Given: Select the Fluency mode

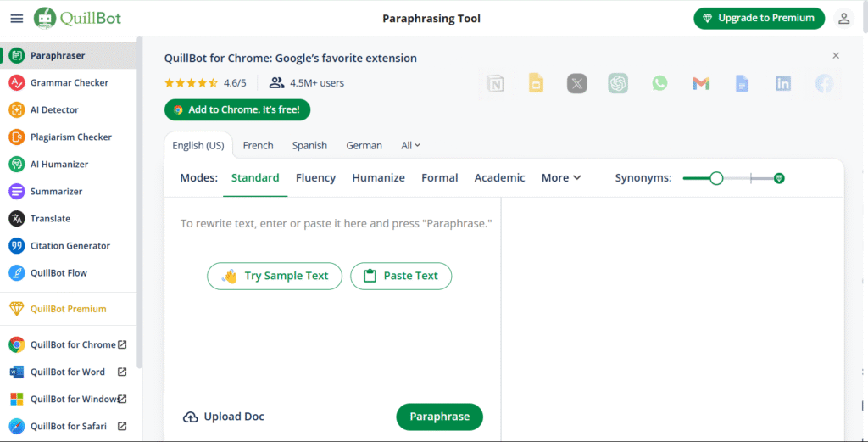Looking at the screenshot, I should coord(315,178).
